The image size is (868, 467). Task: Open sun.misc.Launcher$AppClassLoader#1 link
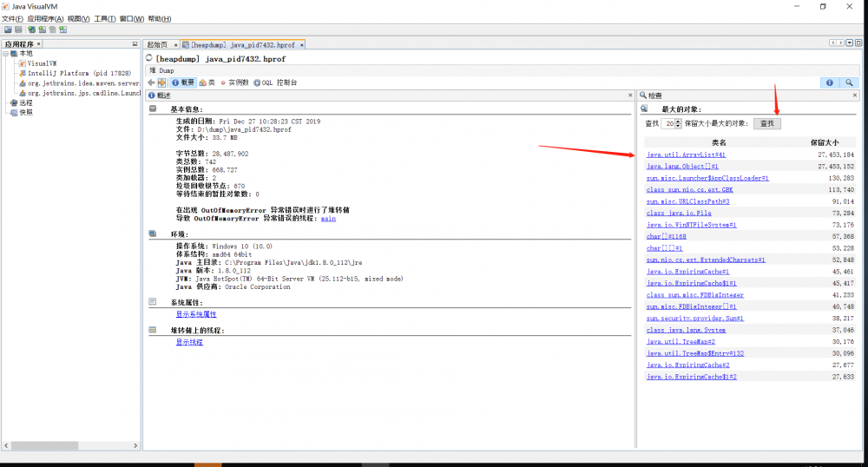coord(707,178)
